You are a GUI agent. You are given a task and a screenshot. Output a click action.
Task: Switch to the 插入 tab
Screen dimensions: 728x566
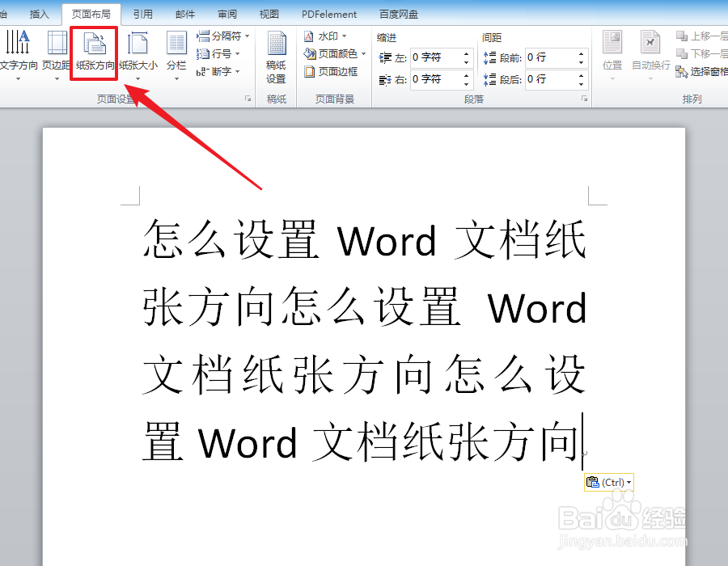click(40, 15)
